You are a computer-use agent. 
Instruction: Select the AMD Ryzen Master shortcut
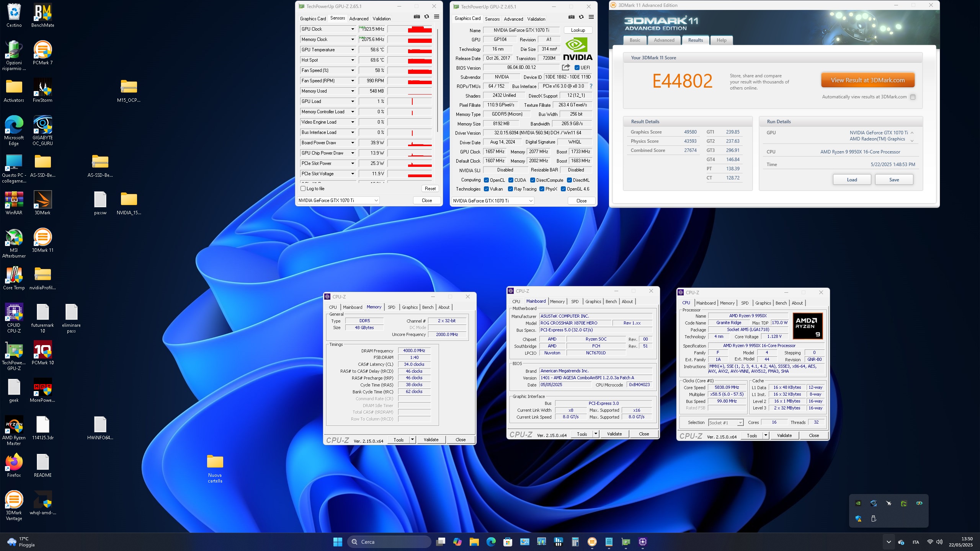(x=14, y=430)
